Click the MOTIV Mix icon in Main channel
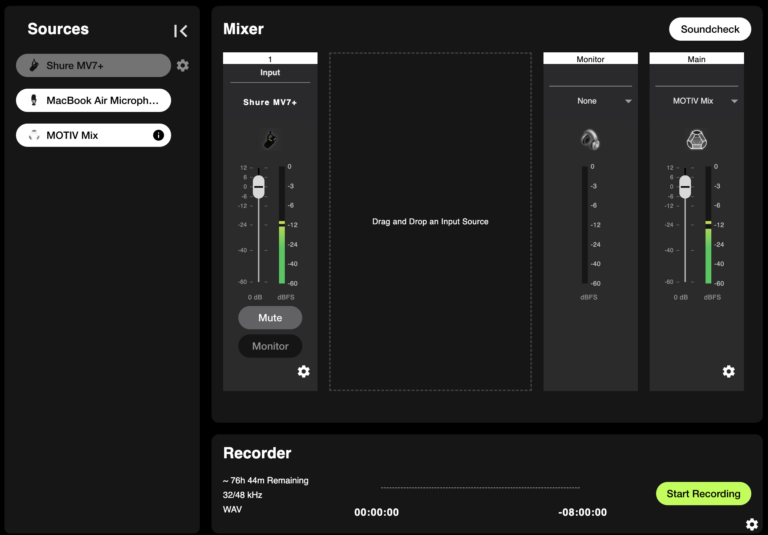Screen dimensions: 768x535 (697, 140)
